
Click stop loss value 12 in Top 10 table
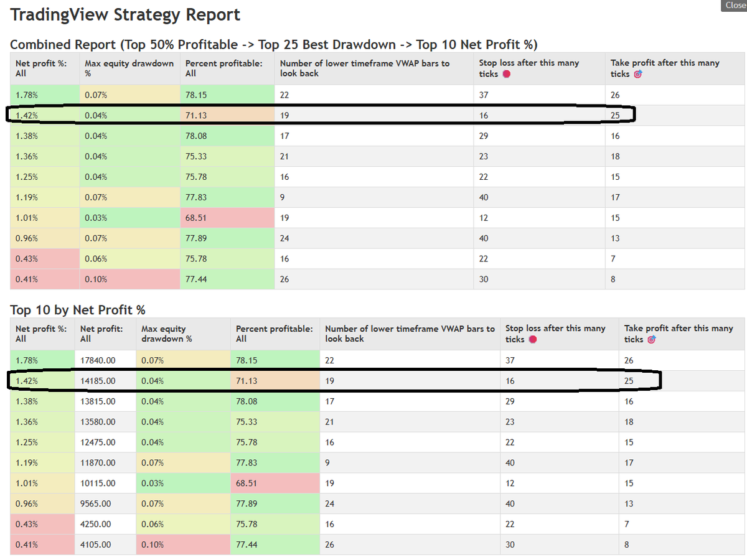[x=560, y=483]
